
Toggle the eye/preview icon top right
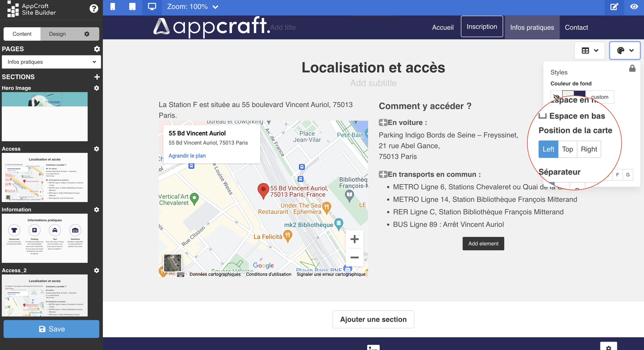point(634,6)
